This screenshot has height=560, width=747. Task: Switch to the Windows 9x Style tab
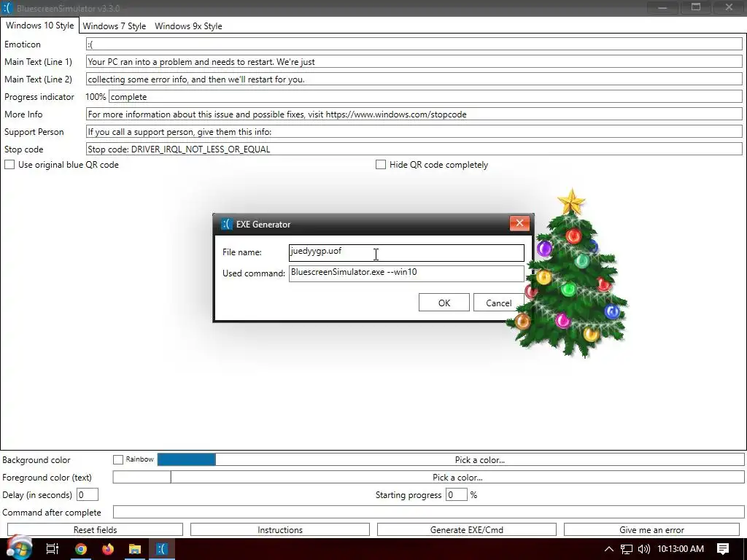188,26
